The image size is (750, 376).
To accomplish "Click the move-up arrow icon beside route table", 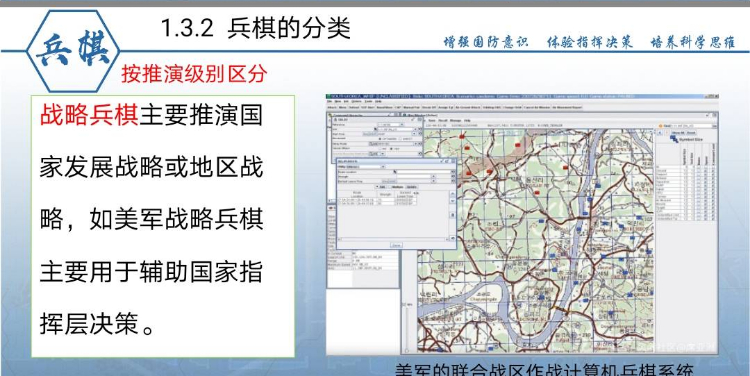I will point(452,194).
